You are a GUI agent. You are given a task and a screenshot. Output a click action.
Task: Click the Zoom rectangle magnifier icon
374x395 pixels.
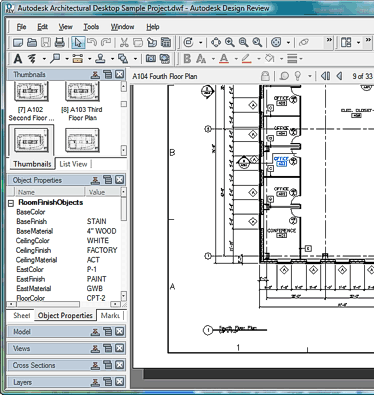pos(244,42)
